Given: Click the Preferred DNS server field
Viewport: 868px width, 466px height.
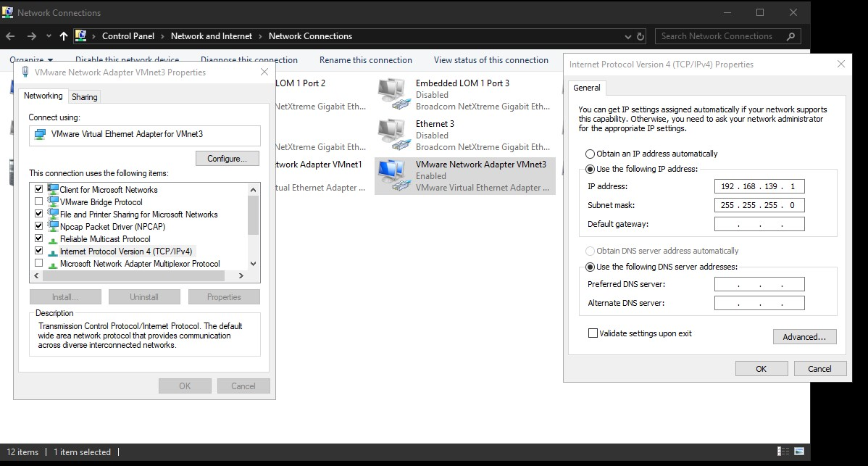Looking at the screenshot, I should (x=759, y=285).
